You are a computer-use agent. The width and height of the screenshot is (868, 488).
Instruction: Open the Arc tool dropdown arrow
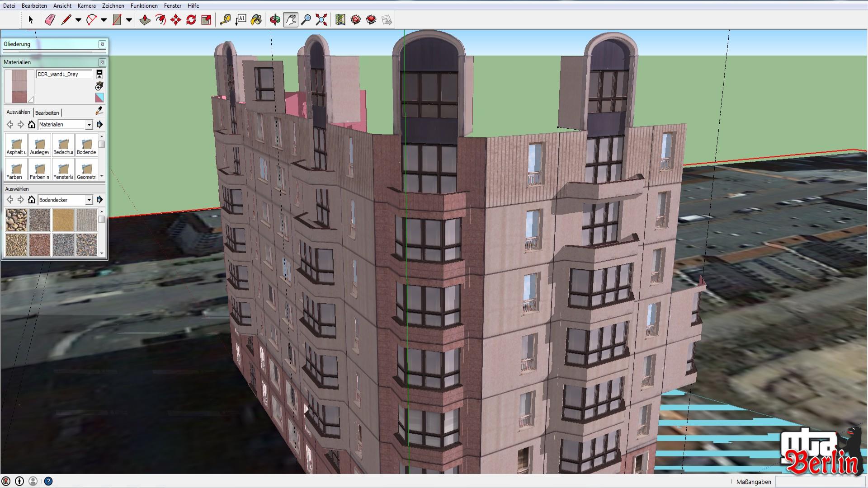coord(104,20)
